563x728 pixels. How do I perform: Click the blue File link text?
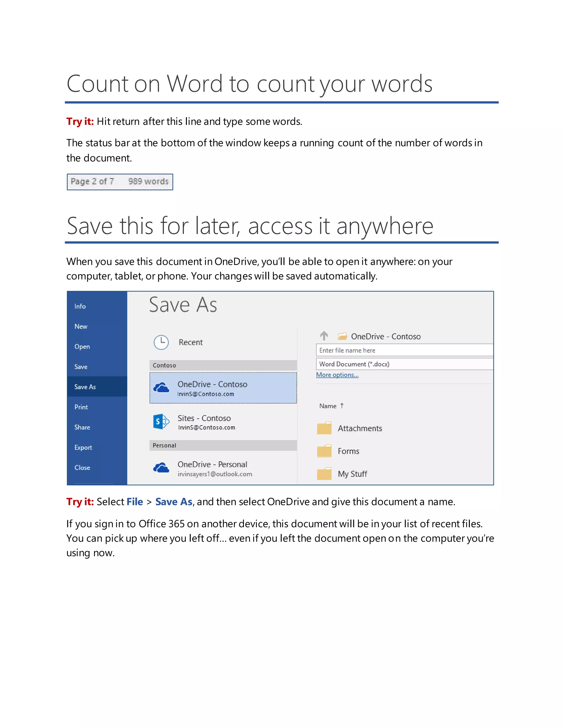pyautogui.click(x=135, y=502)
